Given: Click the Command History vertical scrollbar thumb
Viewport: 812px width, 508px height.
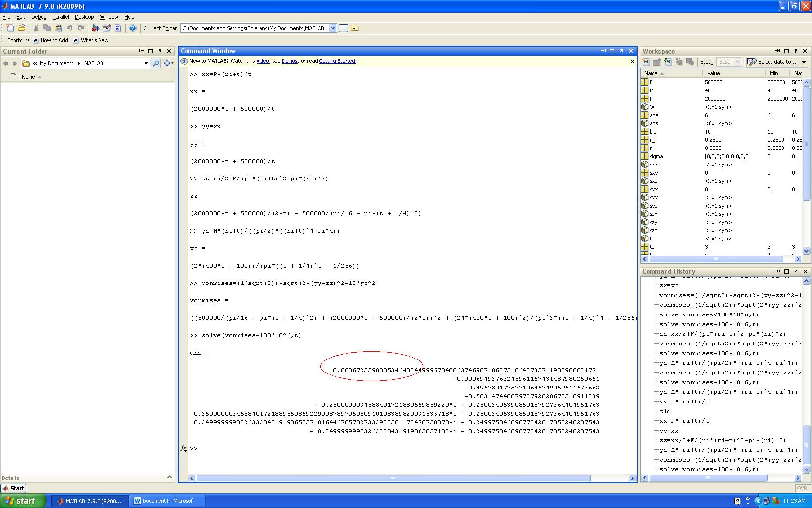Looking at the screenshot, I should coord(806,445).
